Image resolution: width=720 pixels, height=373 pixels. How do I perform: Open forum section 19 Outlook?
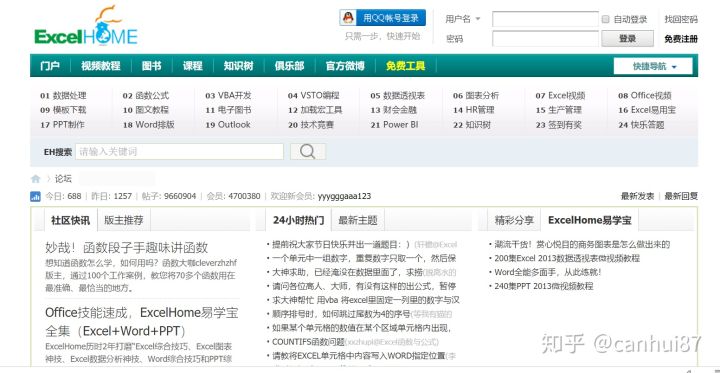coord(228,124)
